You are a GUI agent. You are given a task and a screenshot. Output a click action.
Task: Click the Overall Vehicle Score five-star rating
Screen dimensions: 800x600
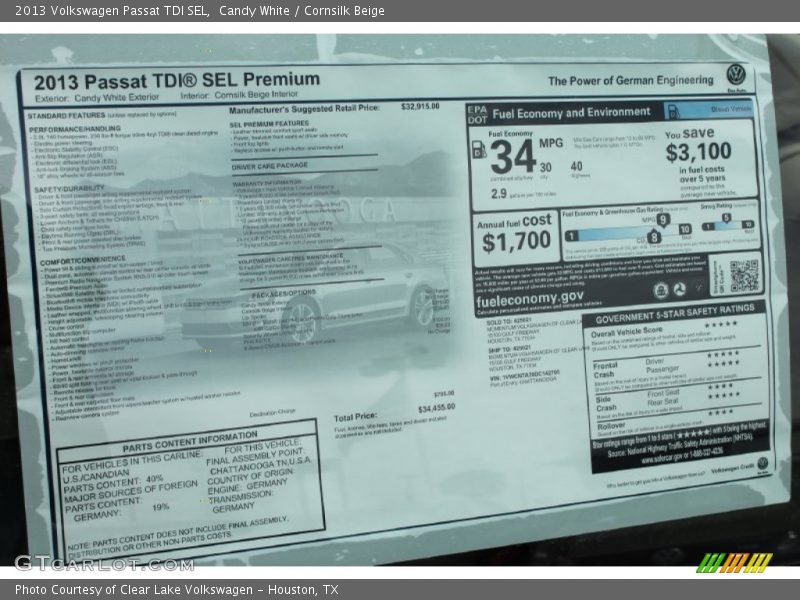pyautogui.click(x=721, y=324)
